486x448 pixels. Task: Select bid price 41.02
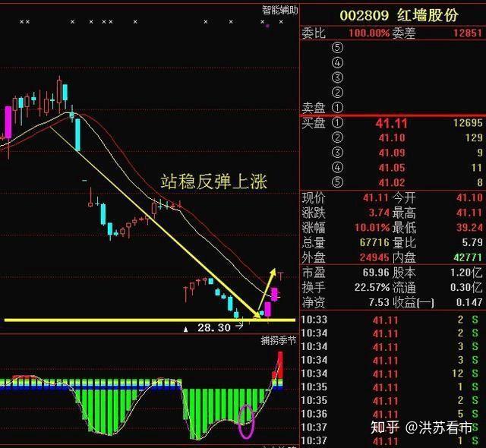tap(392, 182)
